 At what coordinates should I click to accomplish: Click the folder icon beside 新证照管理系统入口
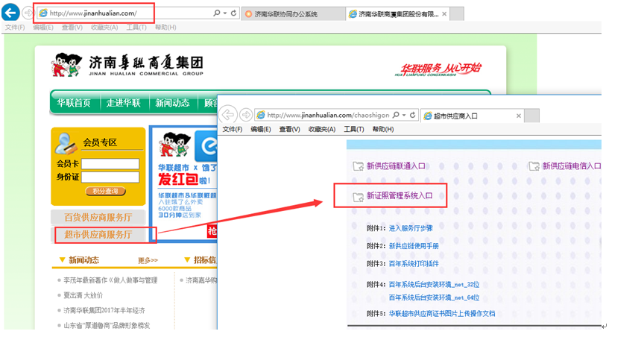(358, 197)
